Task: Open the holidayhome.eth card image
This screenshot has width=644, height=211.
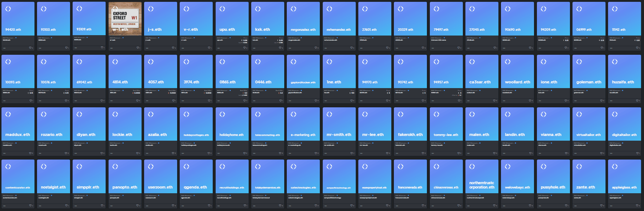Action: [x=232, y=124]
